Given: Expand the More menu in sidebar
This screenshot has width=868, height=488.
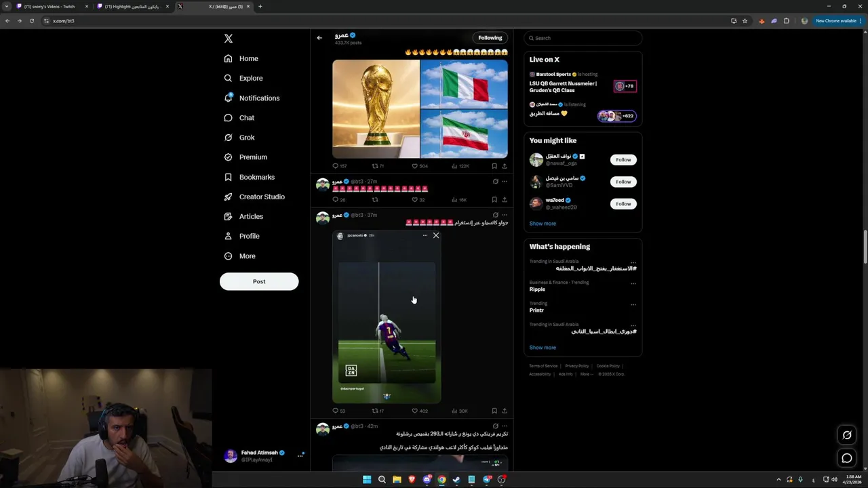Looking at the screenshot, I should pyautogui.click(x=239, y=256).
